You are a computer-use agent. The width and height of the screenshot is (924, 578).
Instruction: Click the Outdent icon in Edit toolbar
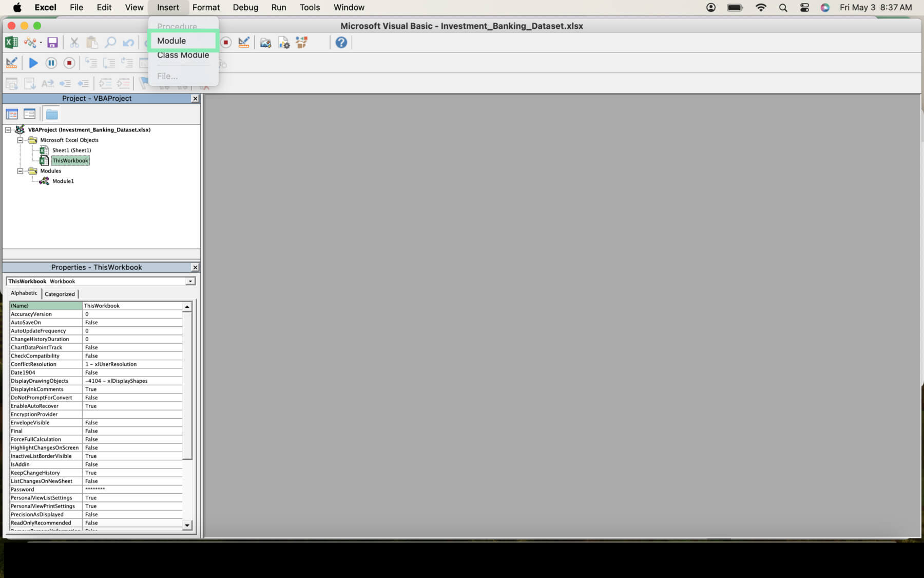click(83, 83)
